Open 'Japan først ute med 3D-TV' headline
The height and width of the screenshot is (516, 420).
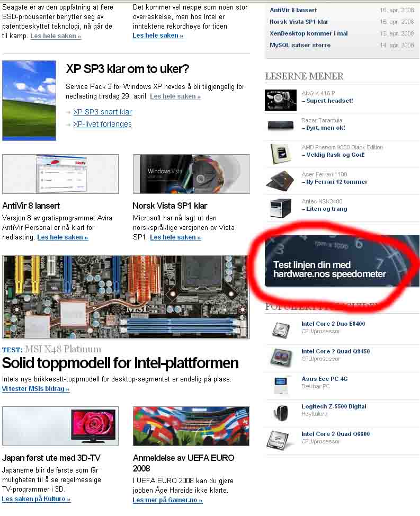51,458
